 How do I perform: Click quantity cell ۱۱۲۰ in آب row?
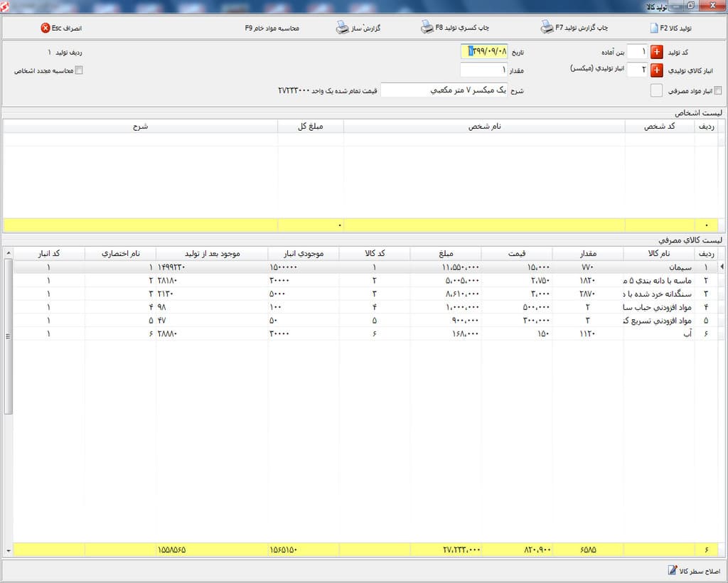tap(588, 333)
